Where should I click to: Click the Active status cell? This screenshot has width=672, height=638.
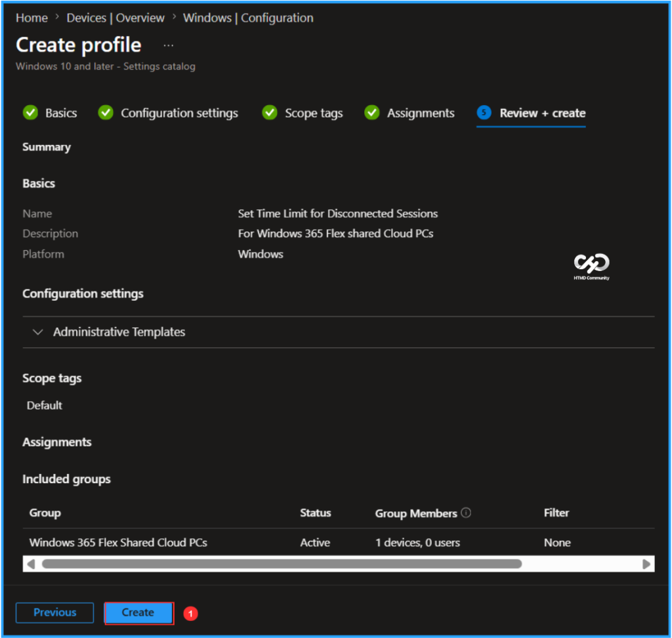coord(315,543)
